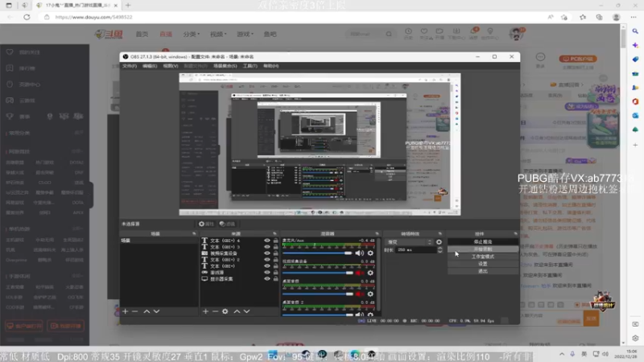Pop out the Controls dock panel
This screenshot has height=362, width=644.
point(516,233)
